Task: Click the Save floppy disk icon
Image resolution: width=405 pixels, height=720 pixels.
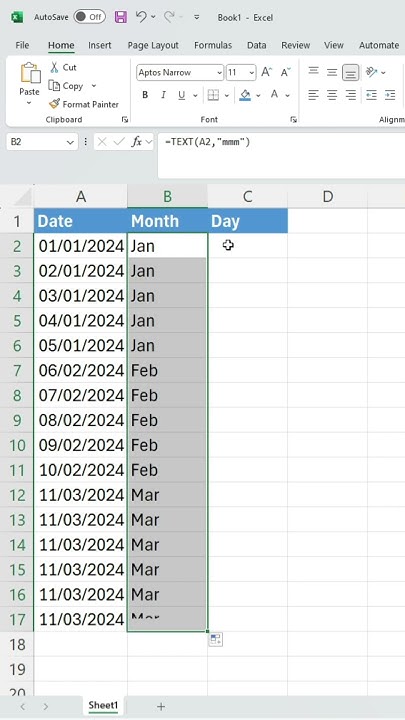Action: [x=120, y=17]
